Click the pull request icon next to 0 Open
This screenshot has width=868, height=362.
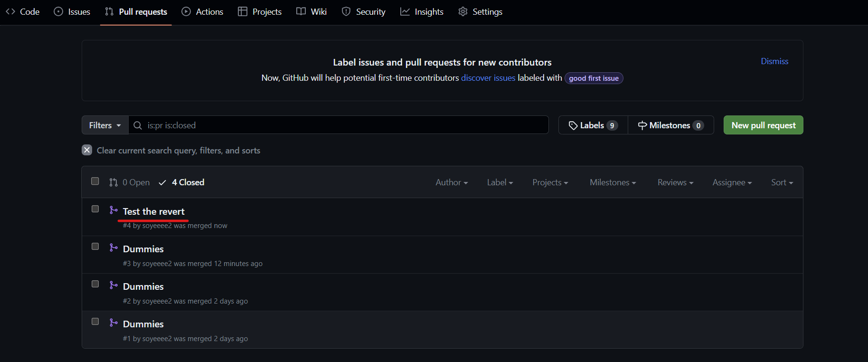click(x=113, y=182)
